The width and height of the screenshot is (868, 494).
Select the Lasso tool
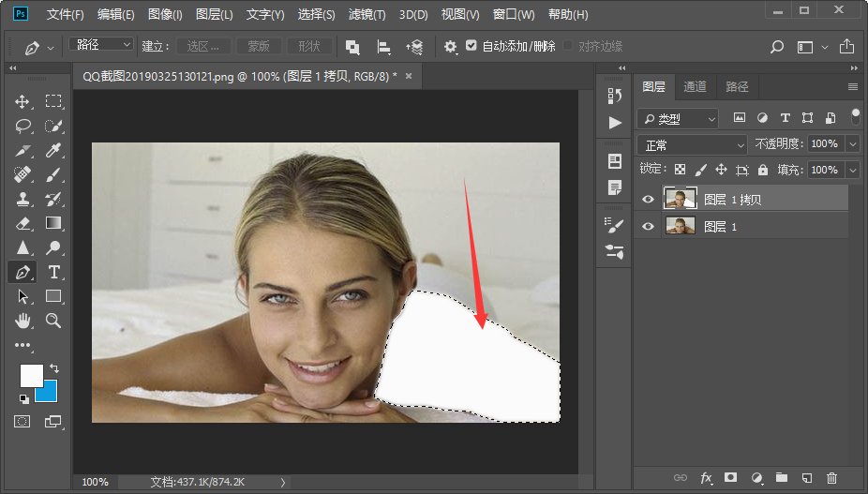click(x=22, y=127)
